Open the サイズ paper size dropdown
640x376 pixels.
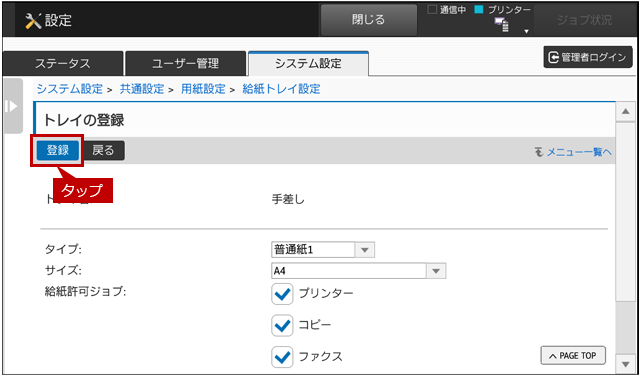[x=359, y=271]
